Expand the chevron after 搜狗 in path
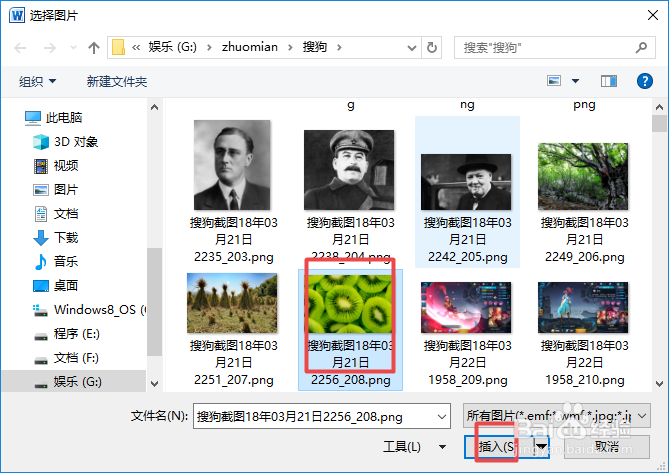 click(x=339, y=47)
